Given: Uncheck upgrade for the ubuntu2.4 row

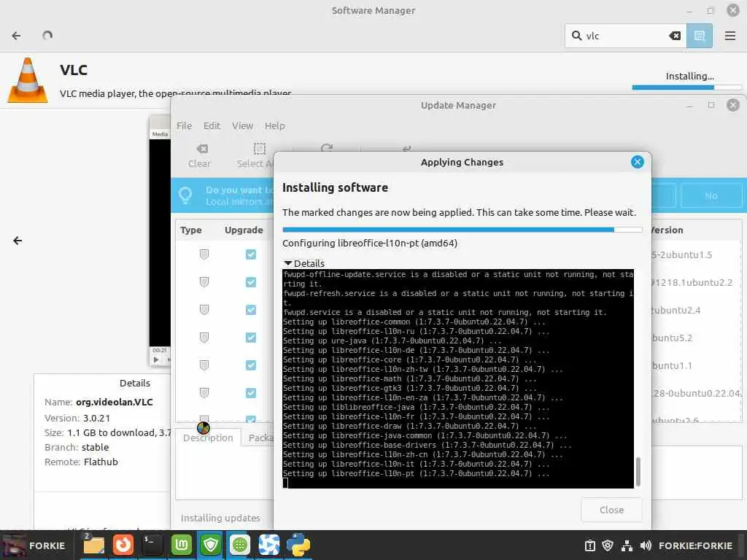Looking at the screenshot, I should point(251,309).
